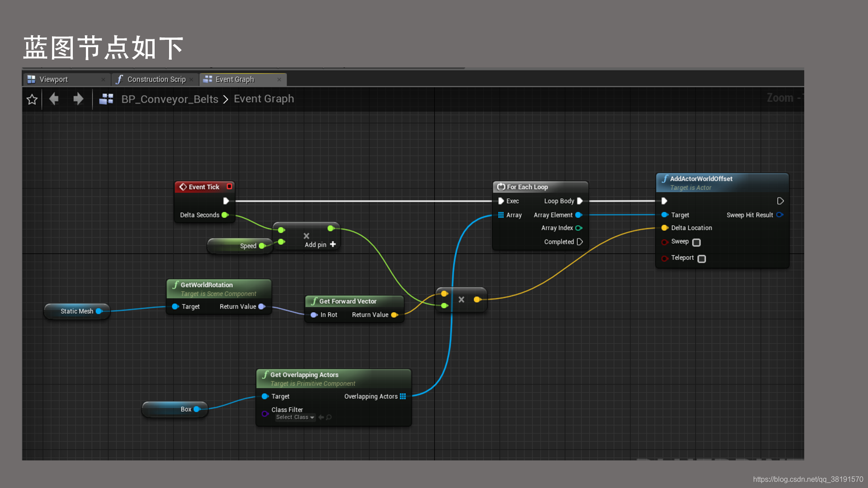Enable the Teleport checkbox
Viewport: 868px width, 488px height.
[702, 259]
